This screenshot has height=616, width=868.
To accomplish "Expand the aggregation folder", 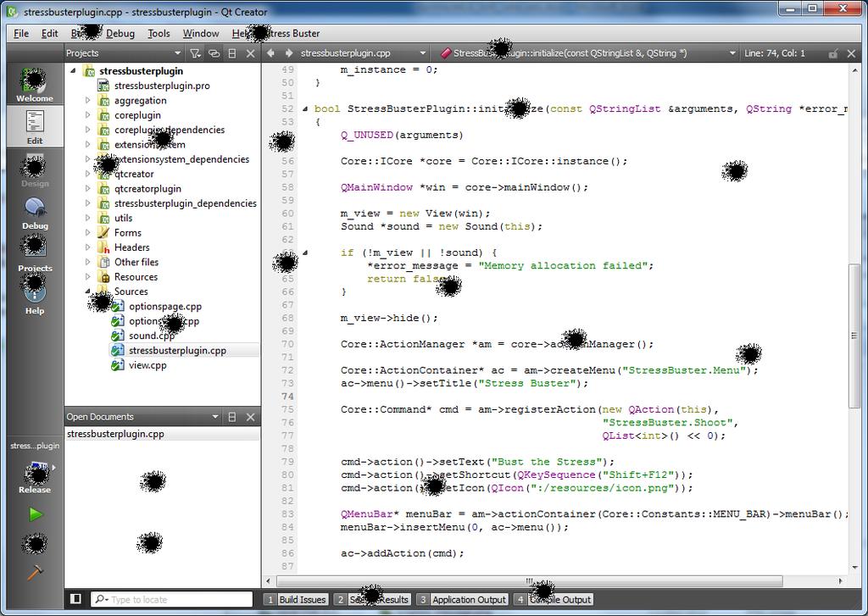I will [x=87, y=100].
